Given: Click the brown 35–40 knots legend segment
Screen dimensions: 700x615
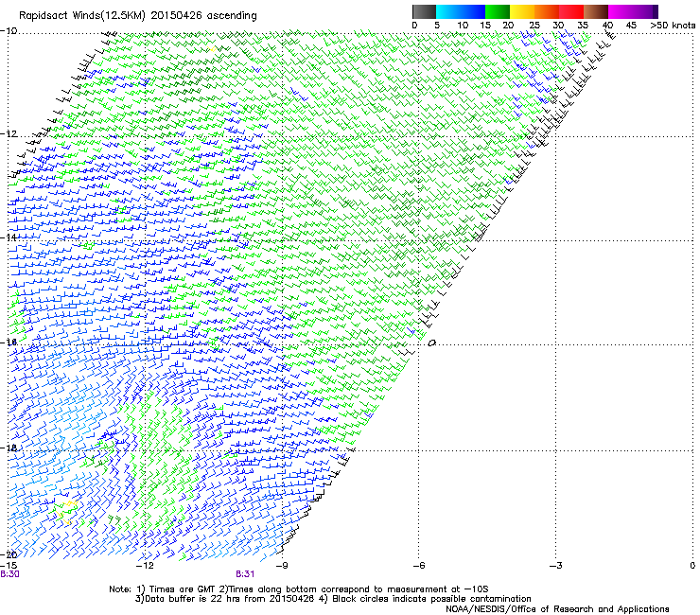Looking at the screenshot, I should click(x=596, y=11).
